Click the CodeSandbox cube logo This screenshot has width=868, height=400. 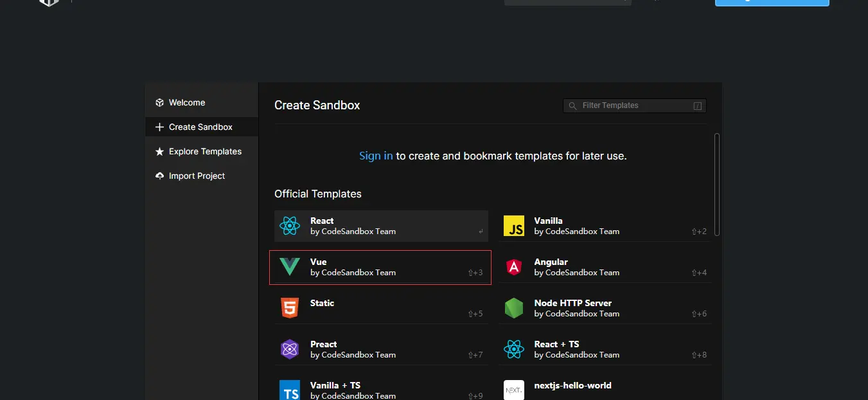click(x=49, y=3)
